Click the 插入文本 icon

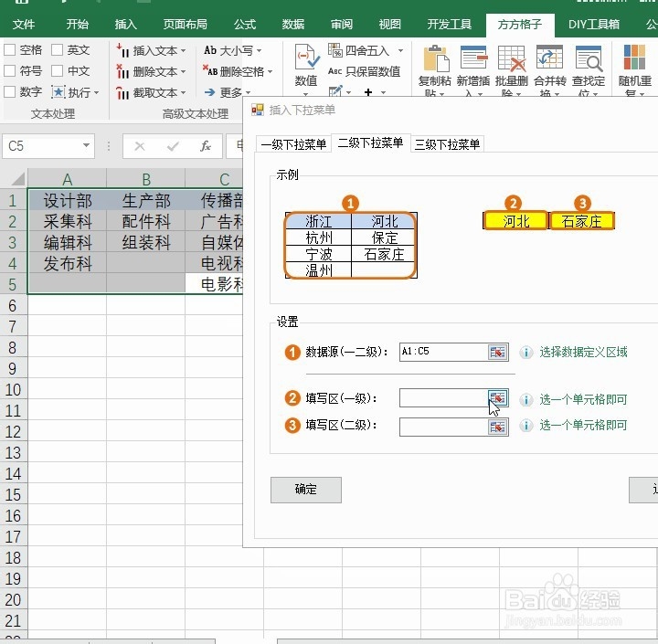point(122,50)
